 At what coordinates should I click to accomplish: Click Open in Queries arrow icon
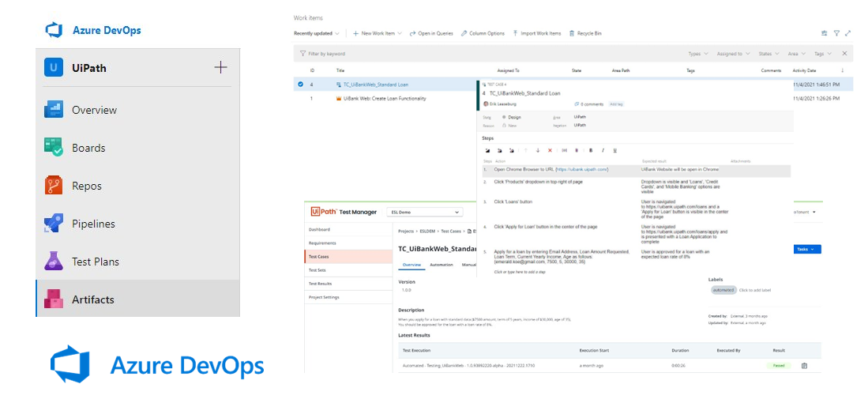[412, 33]
